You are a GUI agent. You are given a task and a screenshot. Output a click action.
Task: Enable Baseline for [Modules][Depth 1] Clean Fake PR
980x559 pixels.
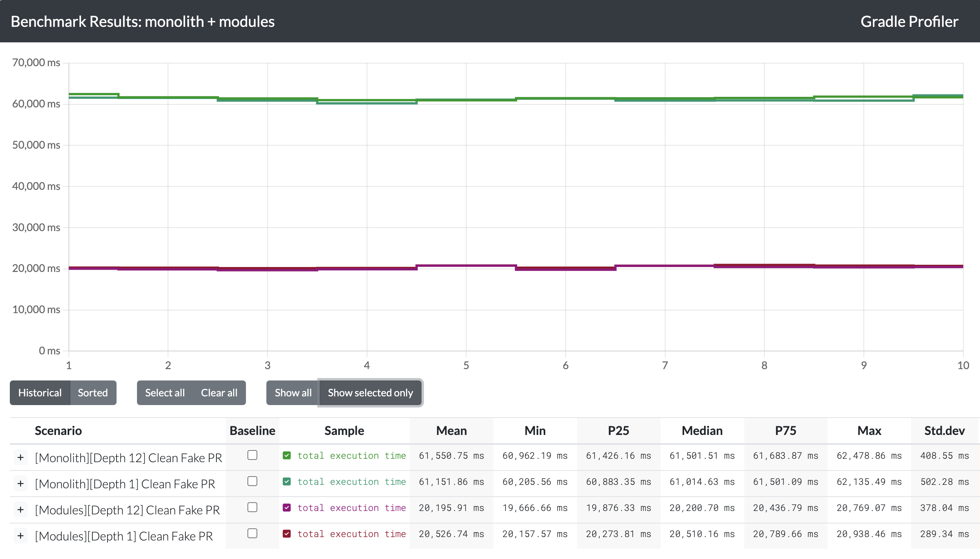(x=252, y=533)
